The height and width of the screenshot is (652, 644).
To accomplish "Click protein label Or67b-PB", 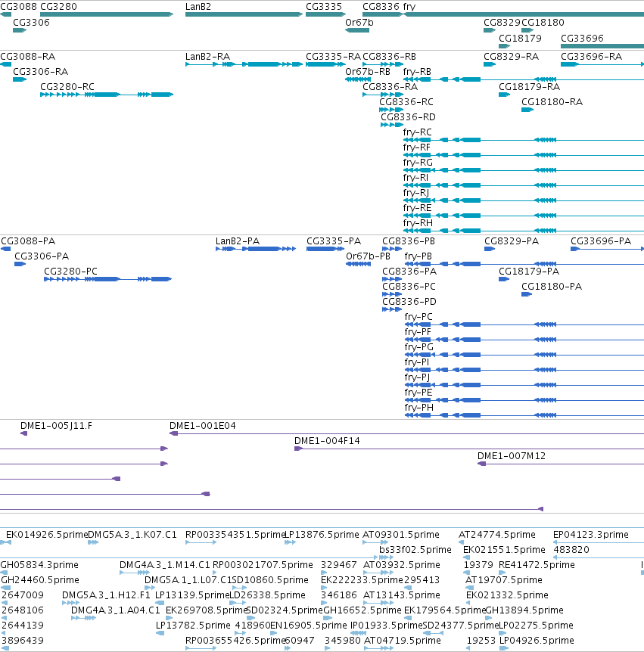I will click(x=369, y=256).
